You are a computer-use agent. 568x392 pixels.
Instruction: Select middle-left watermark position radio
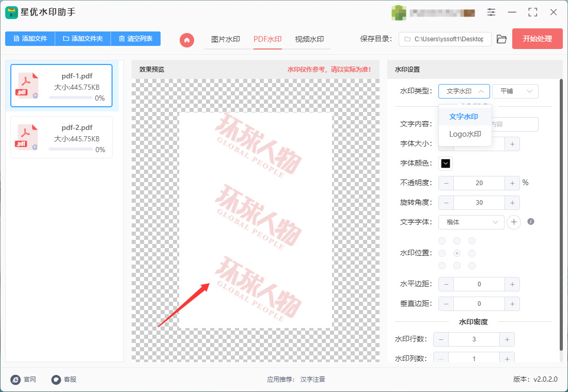pos(443,253)
